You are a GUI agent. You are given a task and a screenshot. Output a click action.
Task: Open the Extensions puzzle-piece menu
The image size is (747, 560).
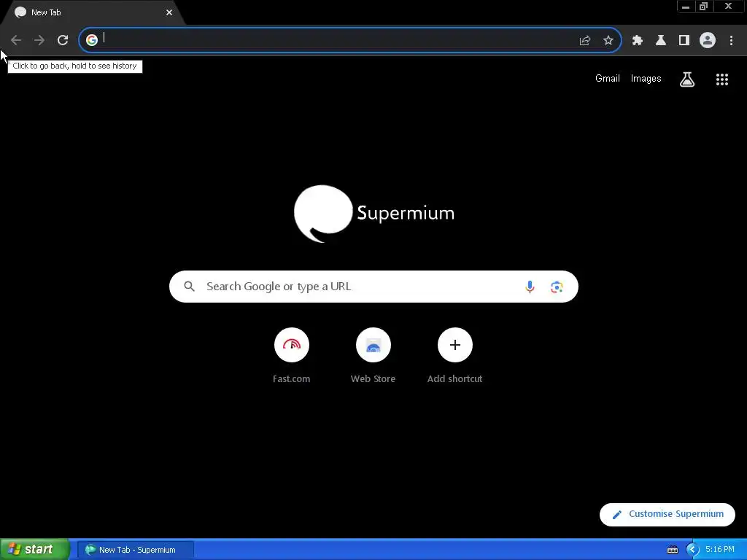click(x=637, y=41)
